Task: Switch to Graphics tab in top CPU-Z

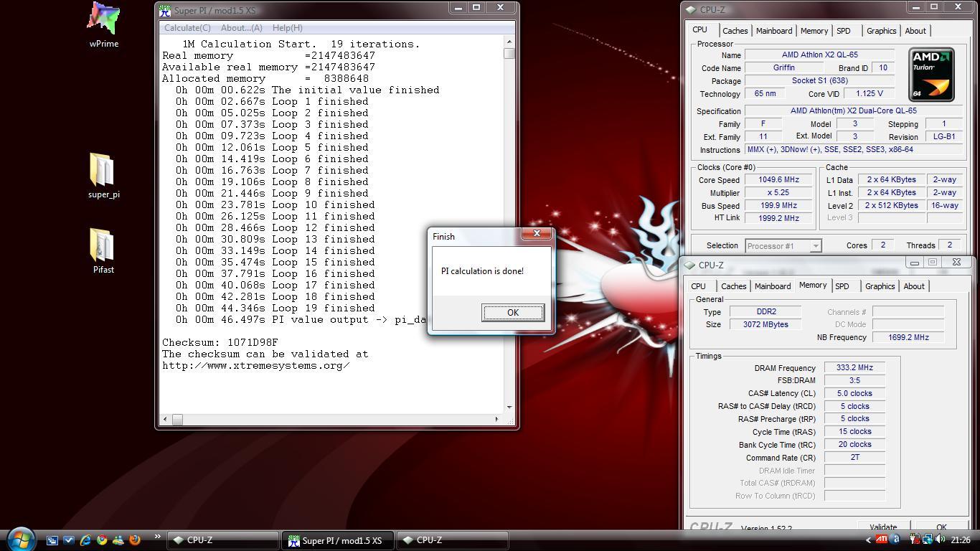Action: point(881,31)
